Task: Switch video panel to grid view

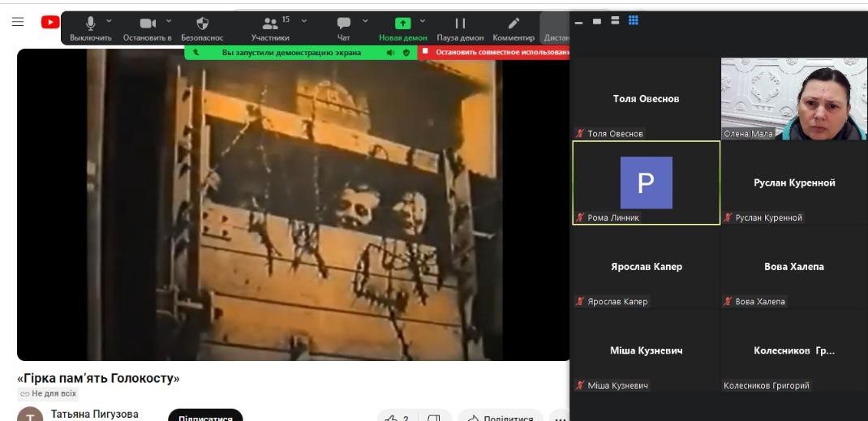Action: (634, 20)
